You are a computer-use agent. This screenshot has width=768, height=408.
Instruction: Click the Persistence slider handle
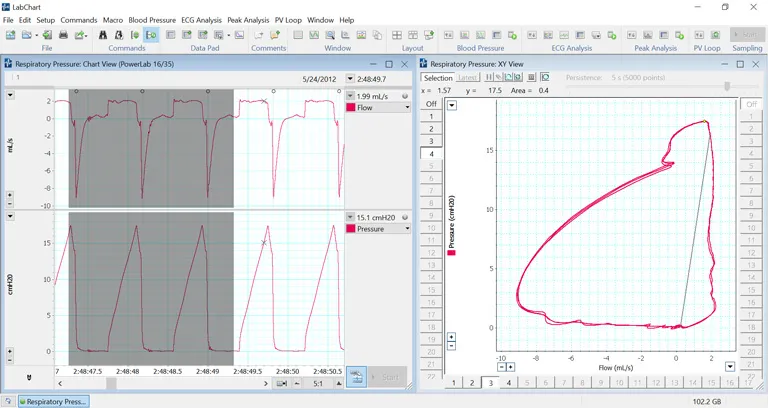[727, 86]
